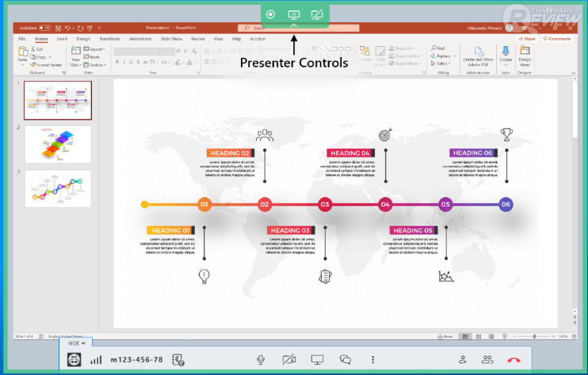Open the File menu

click(21, 39)
